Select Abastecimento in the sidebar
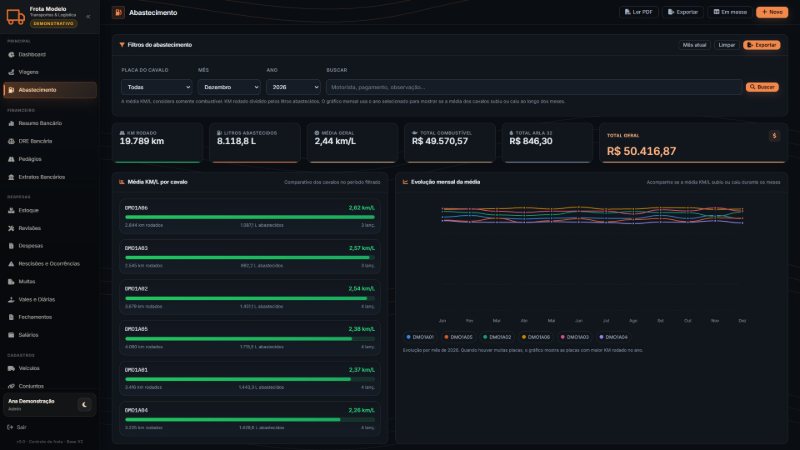Image resolution: width=800 pixels, height=450 pixels. 49,90
